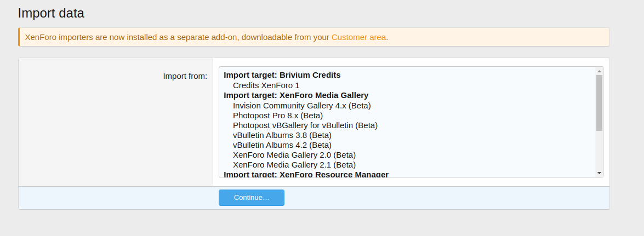644x236 pixels.
Task: Click the XenForo Resource Manager group header
Action: coord(306,174)
